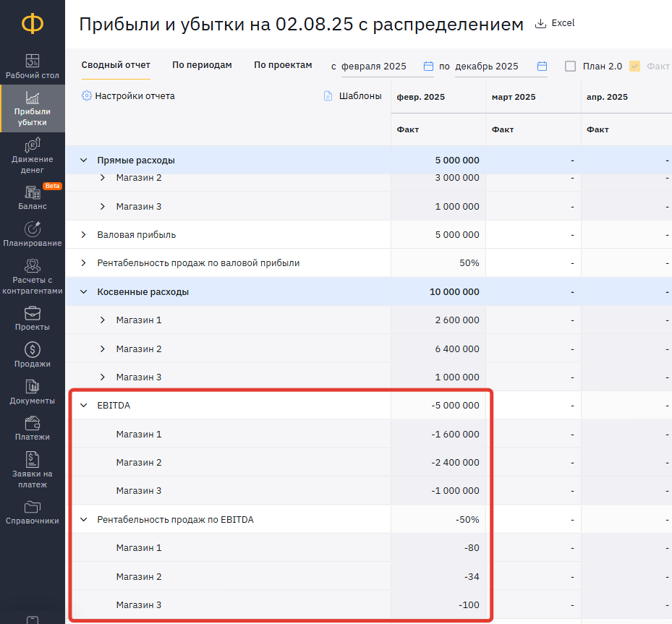Switch to По периодам tab
This screenshot has height=624, width=672.
[202, 64]
